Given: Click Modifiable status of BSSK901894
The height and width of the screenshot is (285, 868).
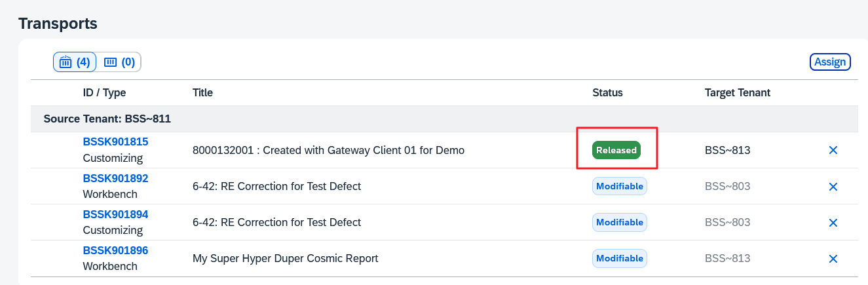Looking at the screenshot, I should point(619,222).
